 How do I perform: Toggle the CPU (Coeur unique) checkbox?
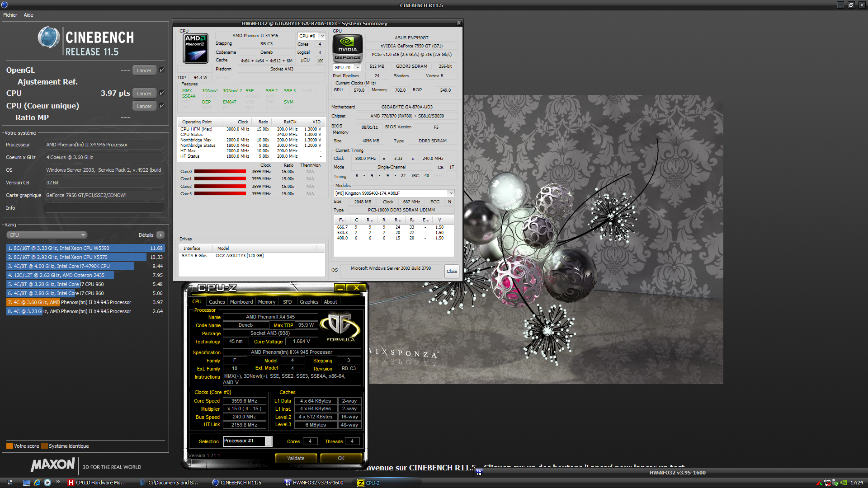[x=162, y=106]
